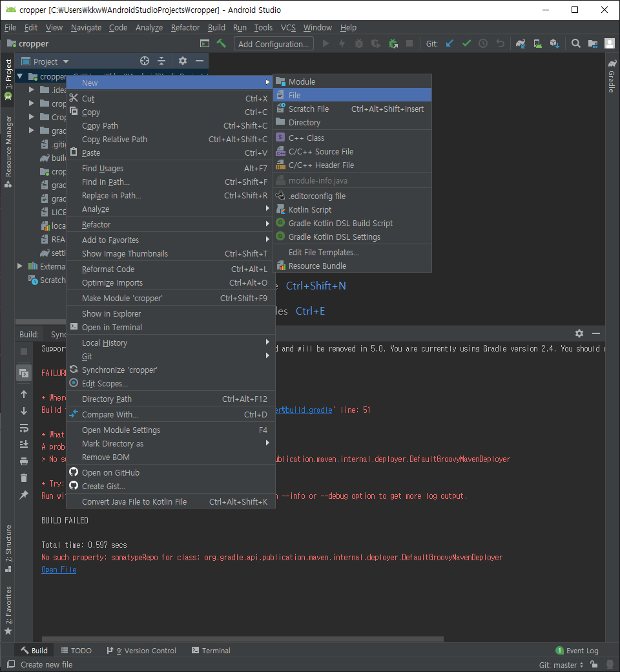This screenshot has height=672, width=620.
Task: Click Attach Debugger to Android Process icon
Action: [393, 43]
